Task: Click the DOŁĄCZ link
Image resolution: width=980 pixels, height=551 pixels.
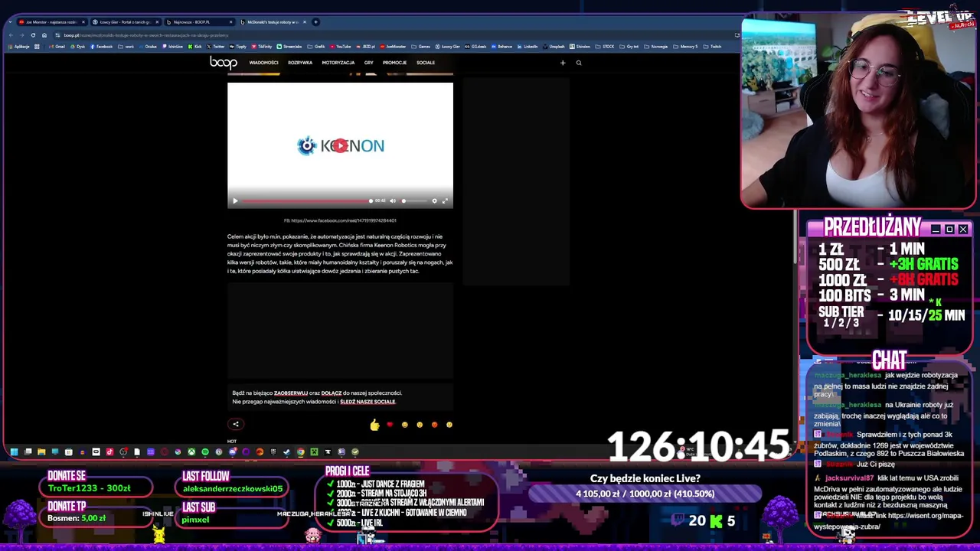Action: coord(332,393)
